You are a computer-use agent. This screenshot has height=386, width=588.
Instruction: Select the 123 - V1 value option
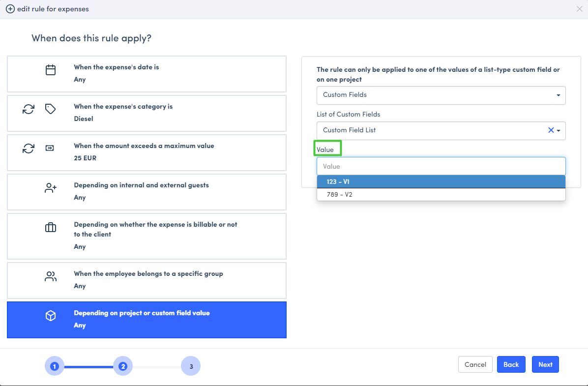(441, 182)
